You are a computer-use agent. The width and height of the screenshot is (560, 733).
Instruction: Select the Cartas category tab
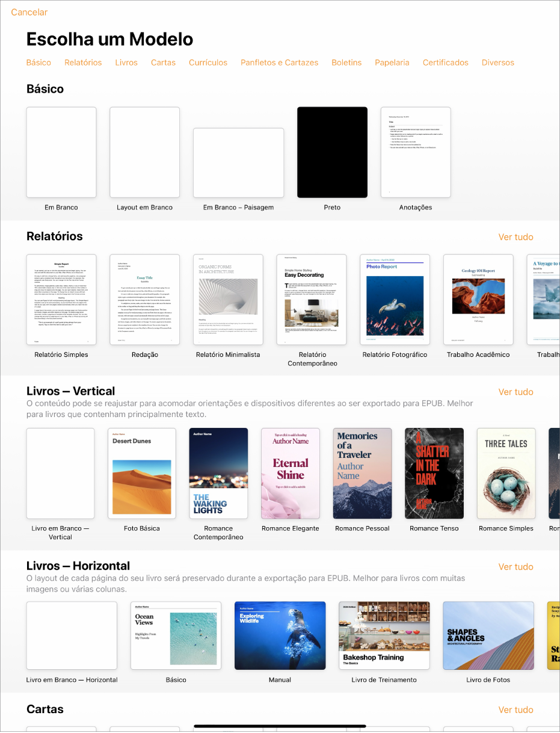pos(163,63)
